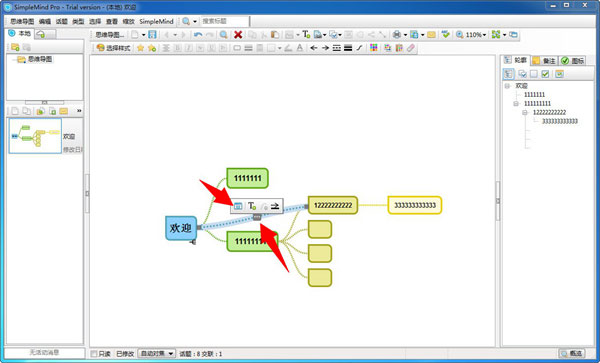The image size is (600, 363).
Task: Delete selection with the red X icon
Action: [238, 35]
